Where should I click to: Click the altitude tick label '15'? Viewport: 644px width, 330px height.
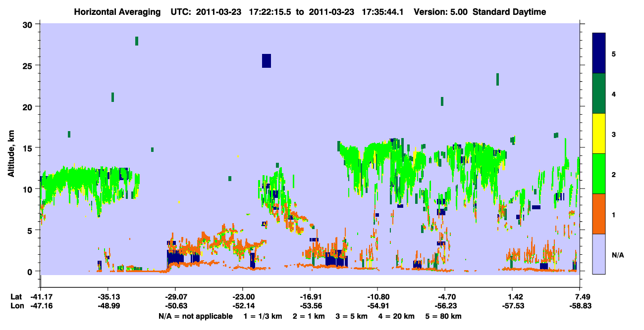29,148
